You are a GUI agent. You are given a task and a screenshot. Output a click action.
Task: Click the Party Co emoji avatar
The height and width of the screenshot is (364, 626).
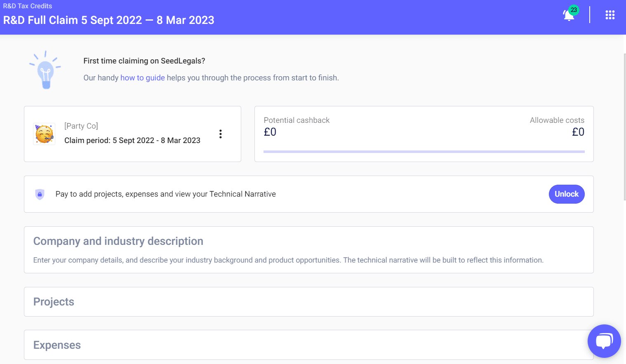tap(44, 134)
